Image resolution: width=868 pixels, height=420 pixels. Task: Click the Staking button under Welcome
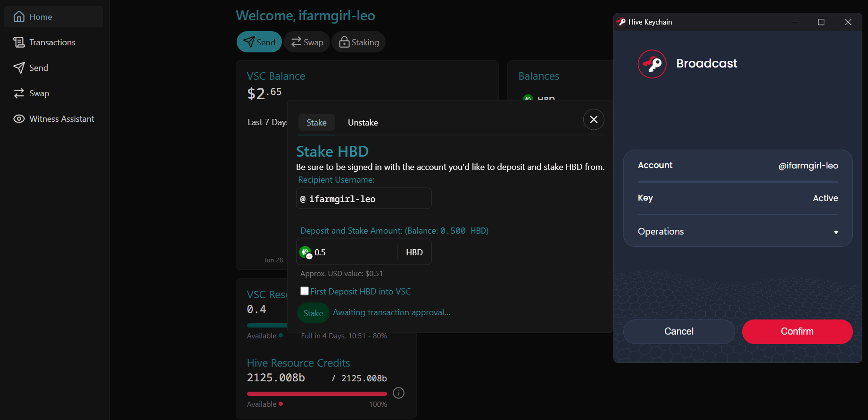[x=359, y=42]
